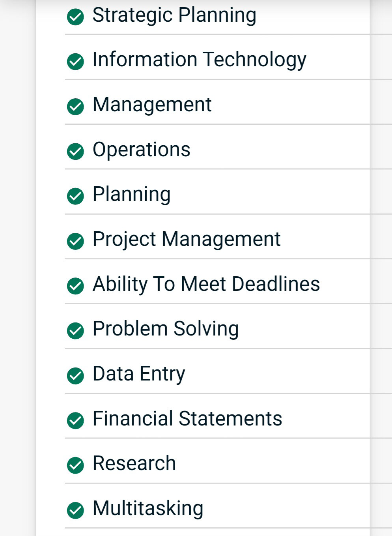Open the Financial Statements skill entry
The height and width of the screenshot is (536, 392).
(187, 418)
